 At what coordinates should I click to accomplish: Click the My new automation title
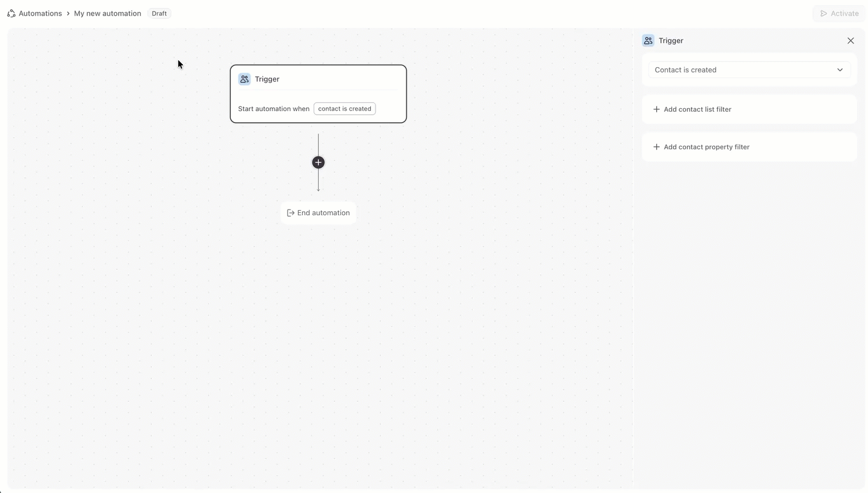[108, 13]
